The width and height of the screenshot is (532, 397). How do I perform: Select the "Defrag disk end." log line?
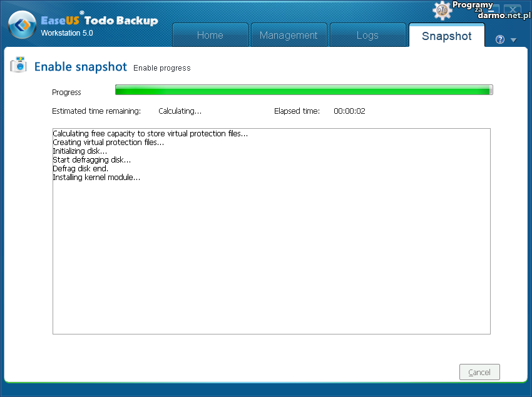(x=80, y=169)
